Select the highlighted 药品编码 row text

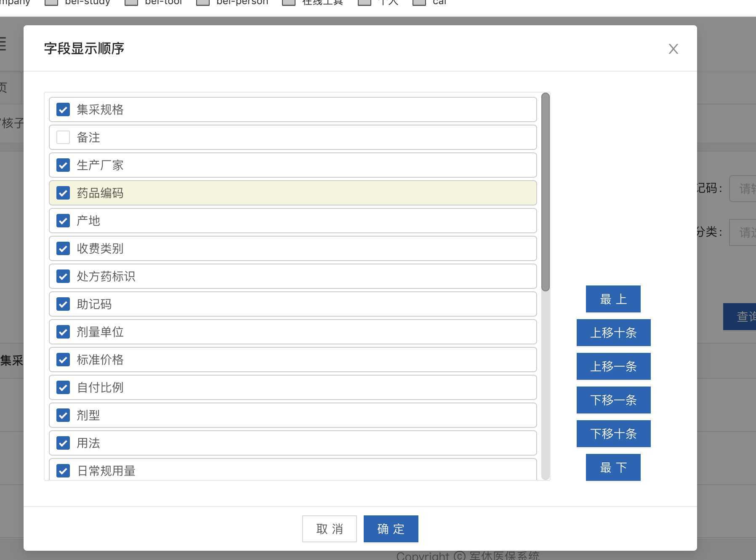pos(100,193)
